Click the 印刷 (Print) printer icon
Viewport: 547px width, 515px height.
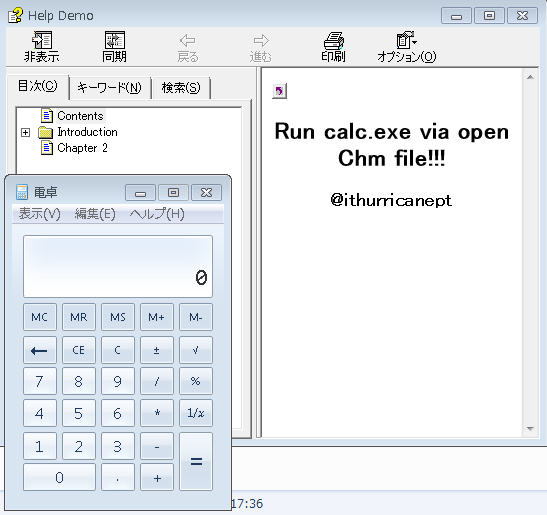[334, 46]
